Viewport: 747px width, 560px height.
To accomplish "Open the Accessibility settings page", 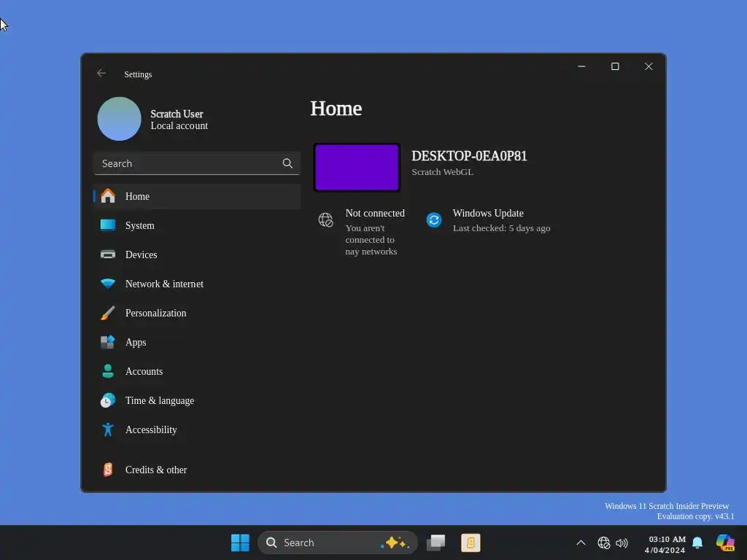I will (197, 429).
